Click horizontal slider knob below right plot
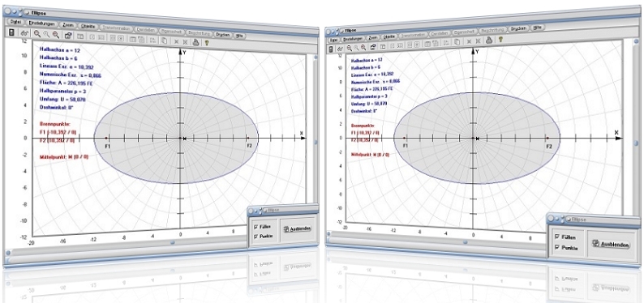This screenshot has height=303, width=644. 465,242
